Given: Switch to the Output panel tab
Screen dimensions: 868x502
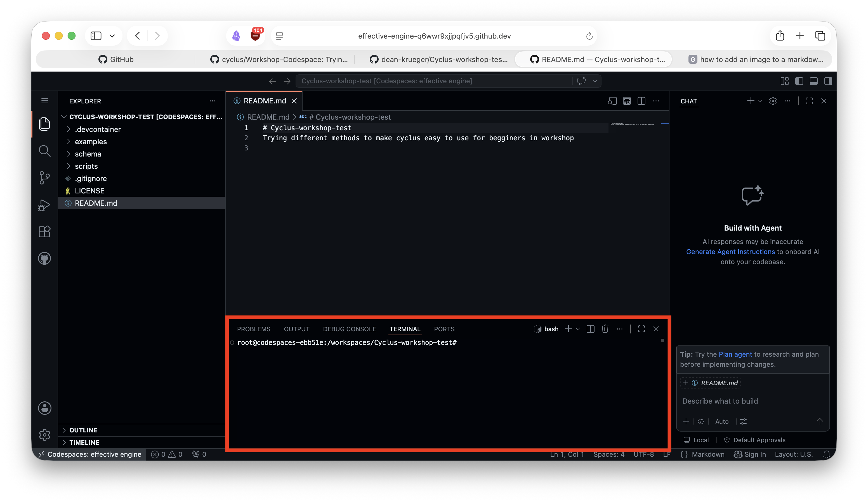Looking at the screenshot, I should (297, 329).
